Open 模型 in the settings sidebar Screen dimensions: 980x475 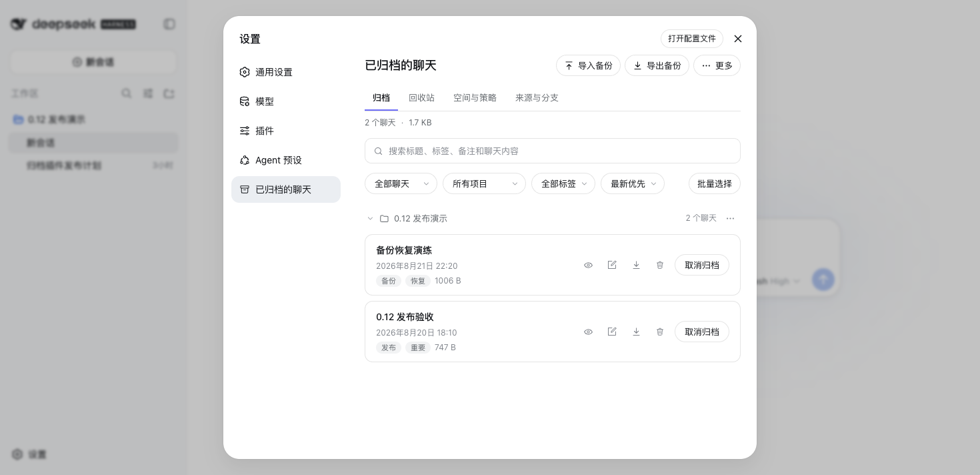286,101
